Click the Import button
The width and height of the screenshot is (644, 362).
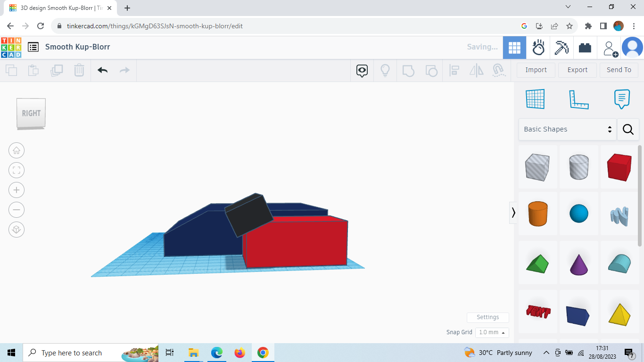click(x=536, y=70)
